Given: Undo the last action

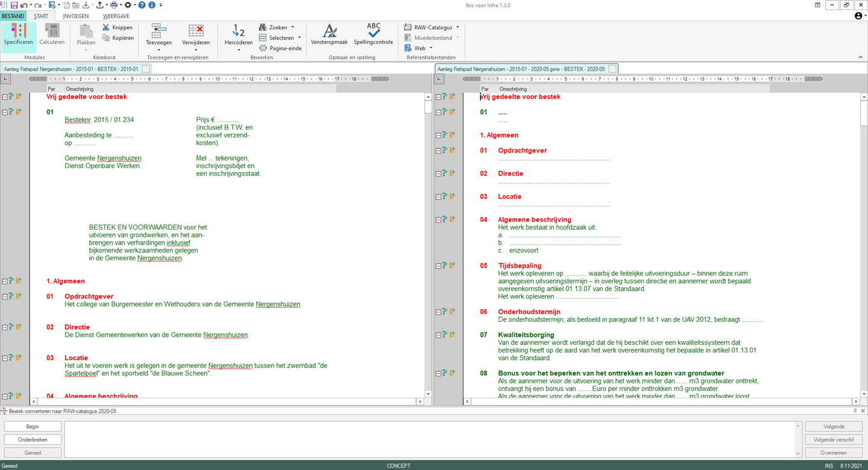Looking at the screenshot, I should pos(23,5).
